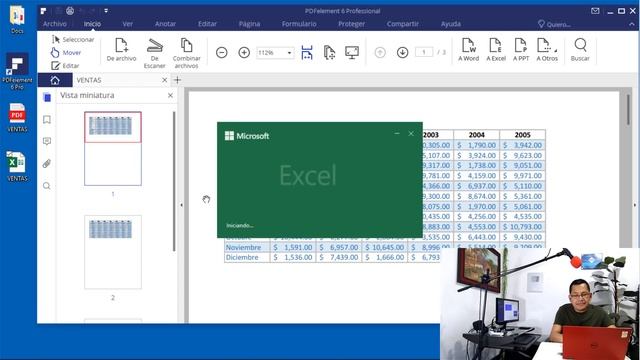Open the Ayuda tab
This screenshot has width=640, height=360.
(x=451, y=24)
